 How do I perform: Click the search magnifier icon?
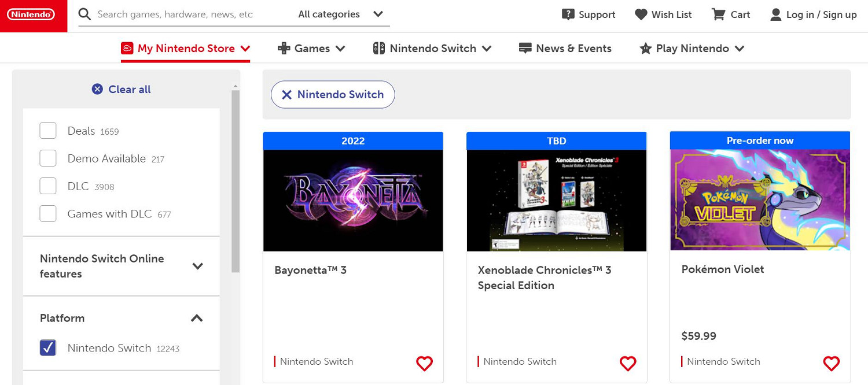84,14
